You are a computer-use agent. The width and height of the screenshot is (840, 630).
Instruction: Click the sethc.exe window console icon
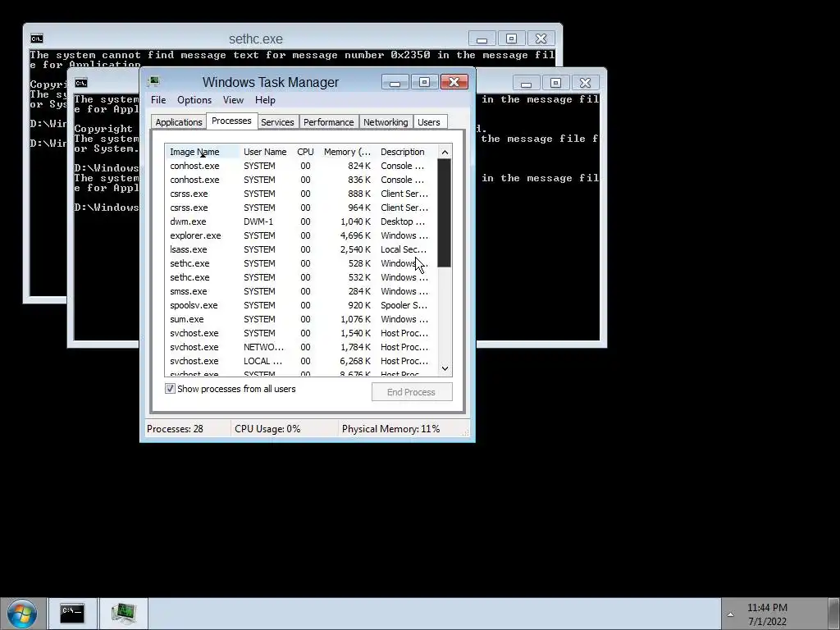click(x=36, y=39)
